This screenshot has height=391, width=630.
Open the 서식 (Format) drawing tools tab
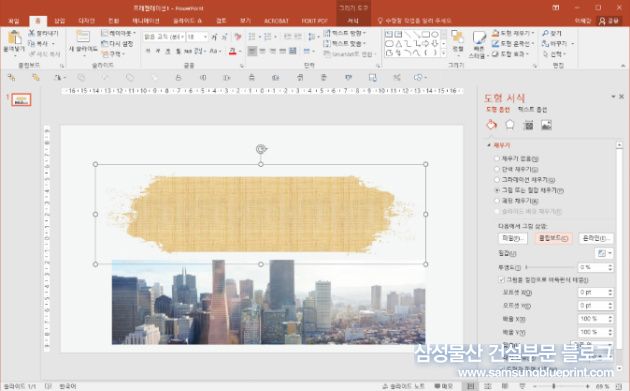(x=353, y=21)
